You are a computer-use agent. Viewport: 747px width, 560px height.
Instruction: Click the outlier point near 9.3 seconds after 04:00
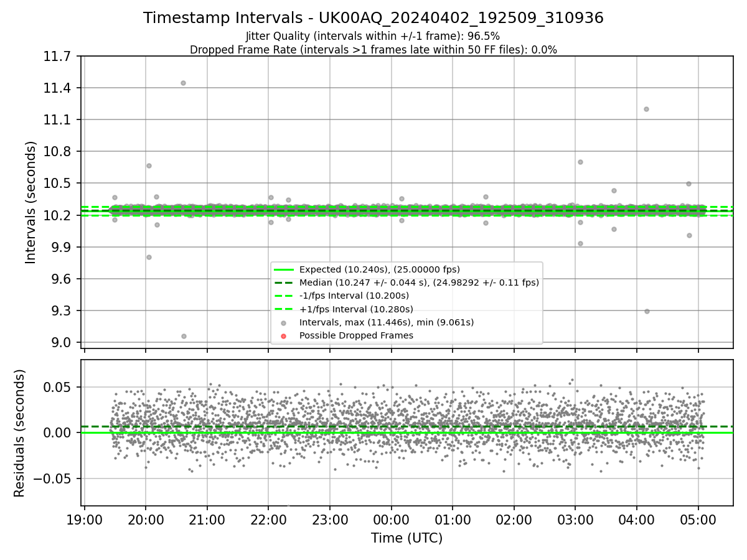coord(647,311)
